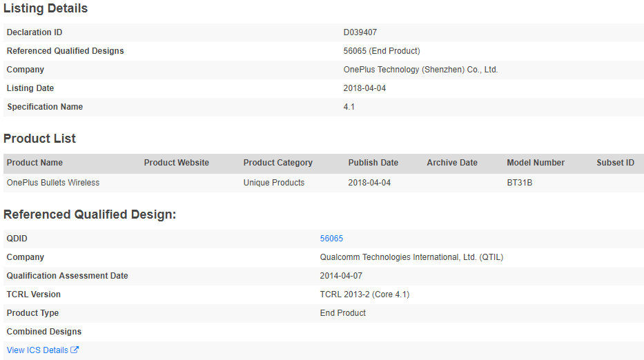Select the Product Category column header

277,163
